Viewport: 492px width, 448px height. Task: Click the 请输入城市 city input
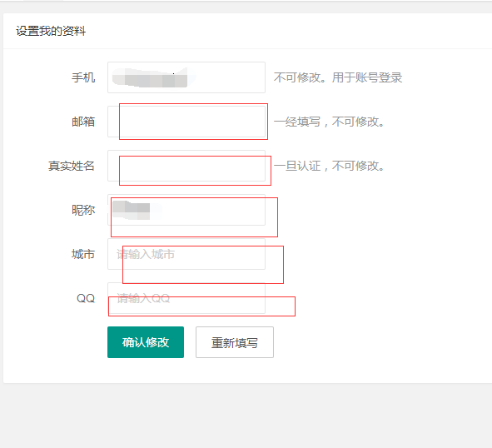(x=186, y=254)
